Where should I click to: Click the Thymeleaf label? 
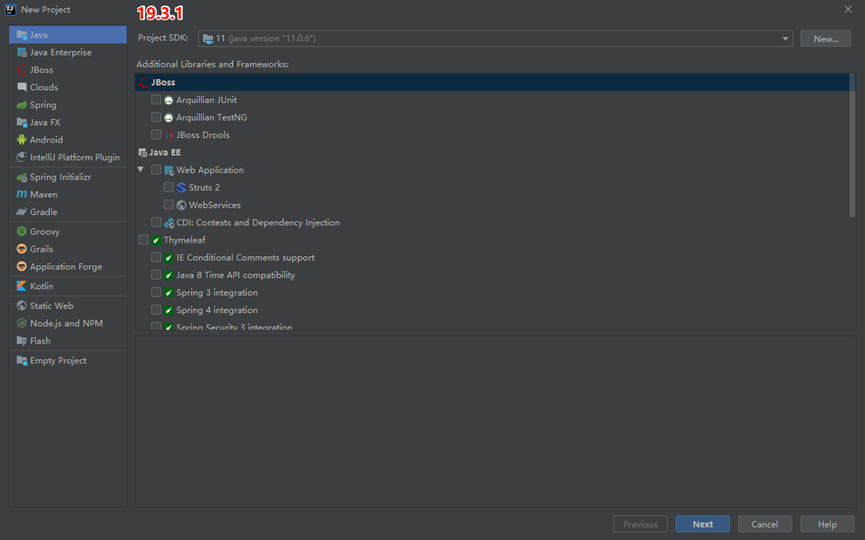pos(184,240)
